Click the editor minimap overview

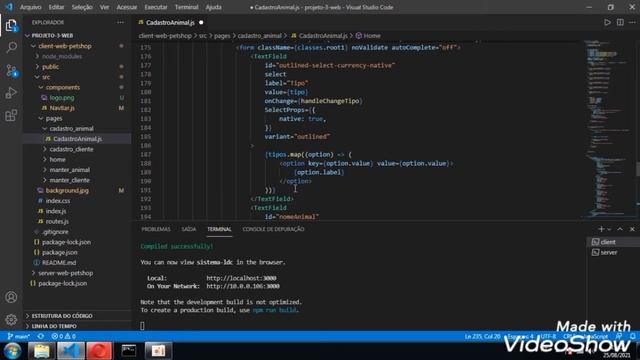609,129
